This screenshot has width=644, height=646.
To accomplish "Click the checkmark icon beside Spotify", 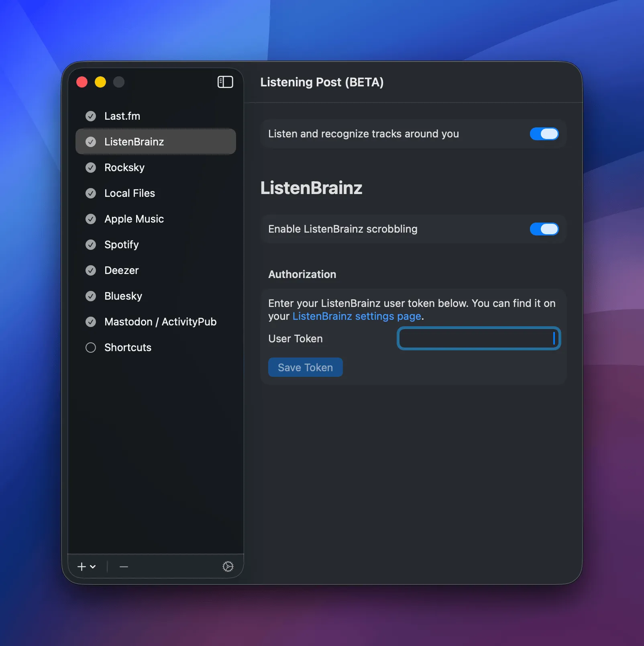I will 91,245.
